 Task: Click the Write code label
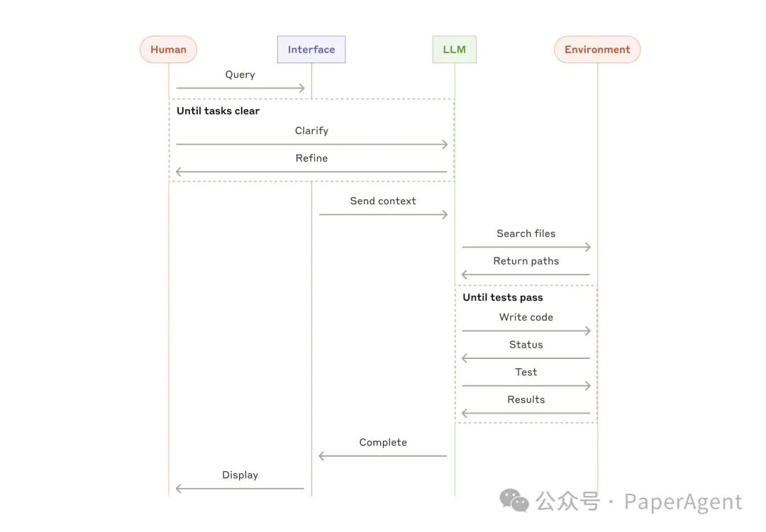[526, 317]
